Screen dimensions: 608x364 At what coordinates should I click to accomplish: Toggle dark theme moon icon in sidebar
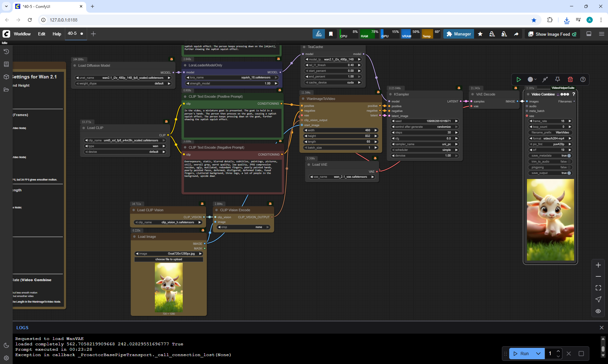pos(6,345)
